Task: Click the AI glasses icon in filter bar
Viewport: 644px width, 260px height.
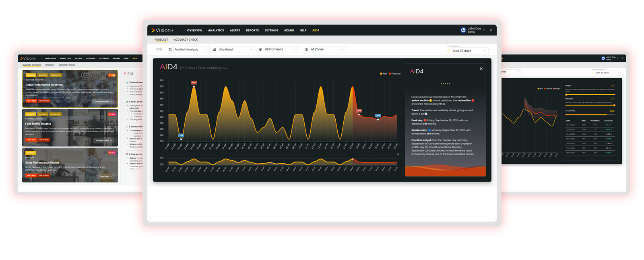Action: [159, 50]
